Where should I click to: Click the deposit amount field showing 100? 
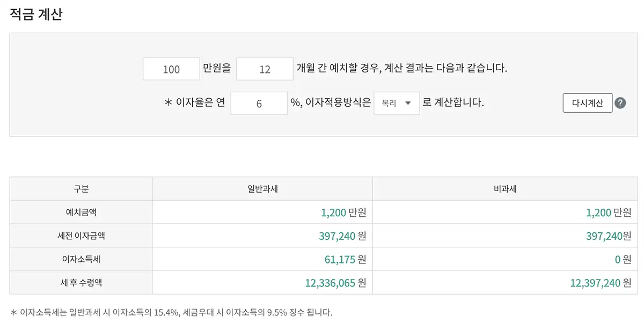(171, 69)
